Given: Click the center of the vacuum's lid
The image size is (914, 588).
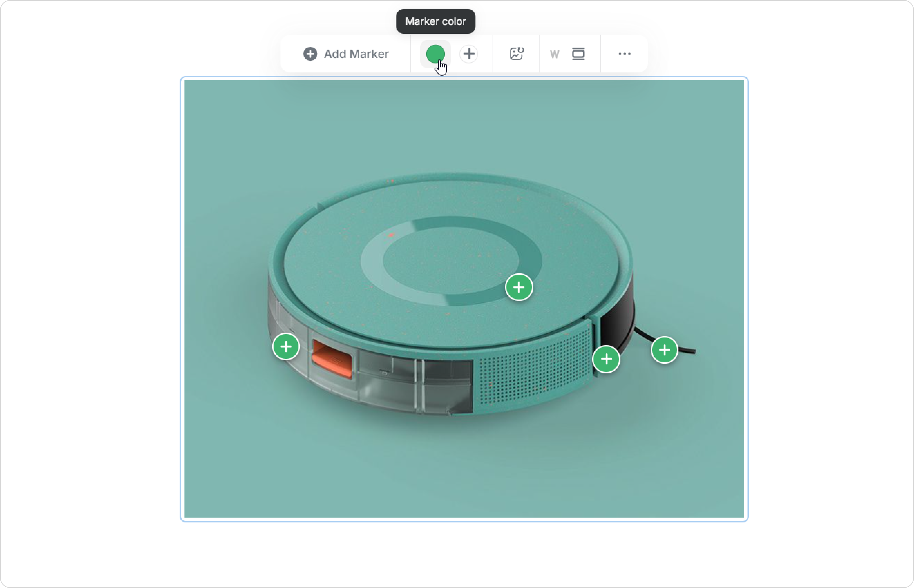Looking at the screenshot, I should pyautogui.click(x=451, y=262).
